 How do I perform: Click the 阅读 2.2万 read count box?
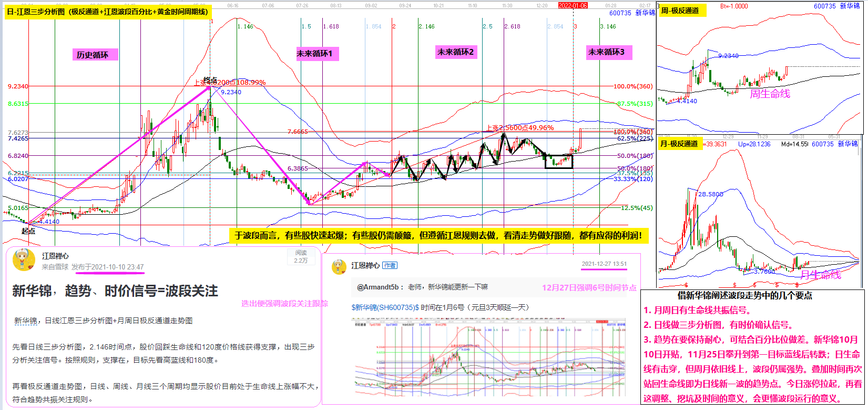pyautogui.click(x=301, y=257)
